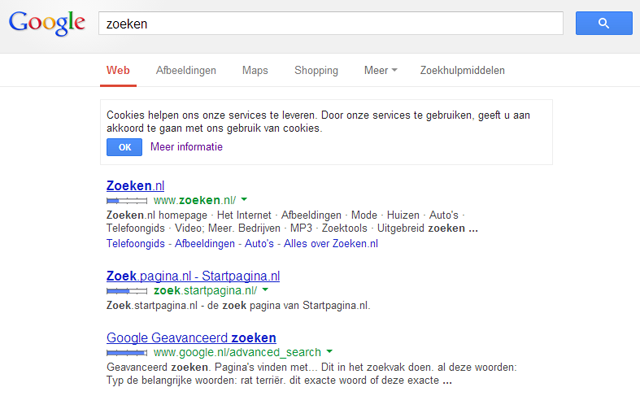
Task: Open Google Geavanceerd zoeken result
Action: coord(191,338)
